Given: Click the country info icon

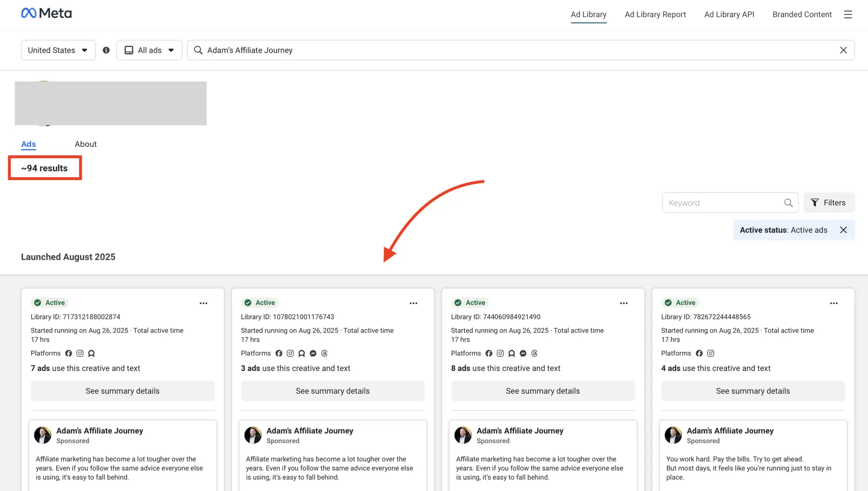Looking at the screenshot, I should pyautogui.click(x=106, y=50).
